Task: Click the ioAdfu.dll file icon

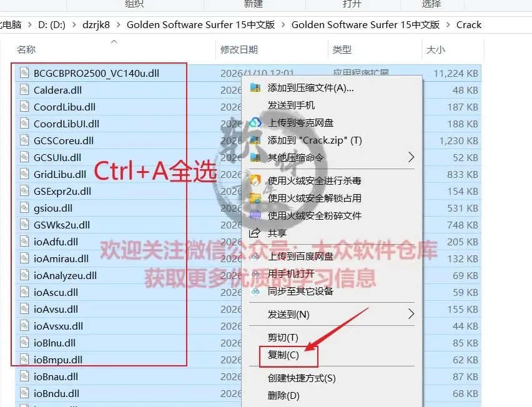Action: (24, 242)
